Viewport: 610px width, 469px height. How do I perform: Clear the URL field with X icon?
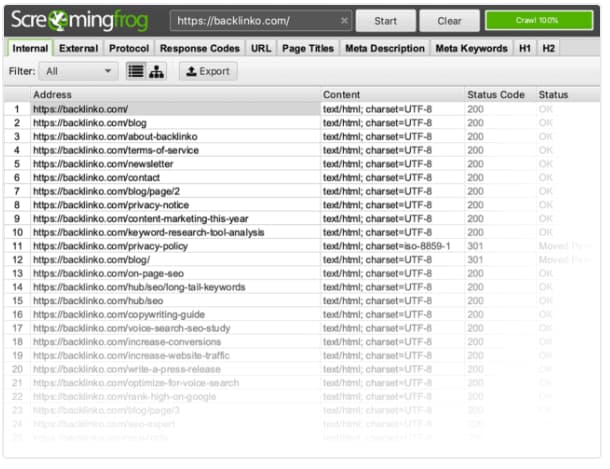pos(344,20)
